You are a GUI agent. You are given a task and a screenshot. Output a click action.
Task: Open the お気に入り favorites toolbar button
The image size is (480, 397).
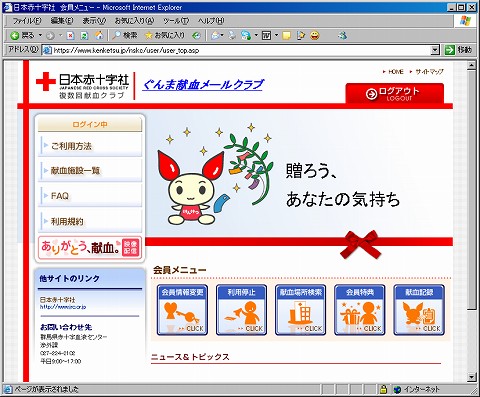pyautogui.click(x=165, y=35)
